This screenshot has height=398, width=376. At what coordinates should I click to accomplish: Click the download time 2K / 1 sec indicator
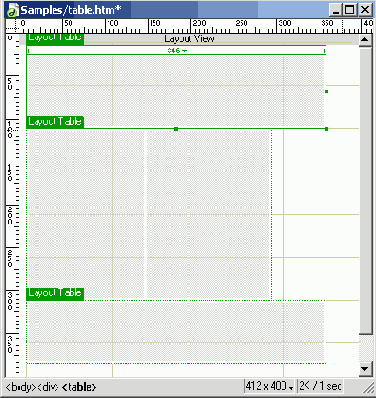[x=320, y=386]
